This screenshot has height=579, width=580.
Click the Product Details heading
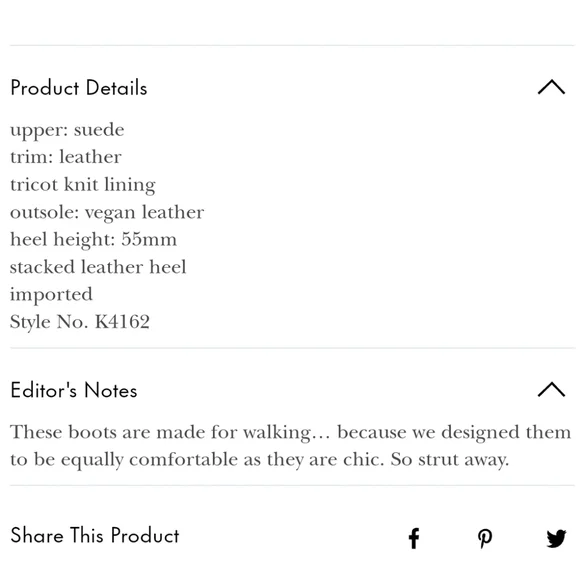[79, 88]
